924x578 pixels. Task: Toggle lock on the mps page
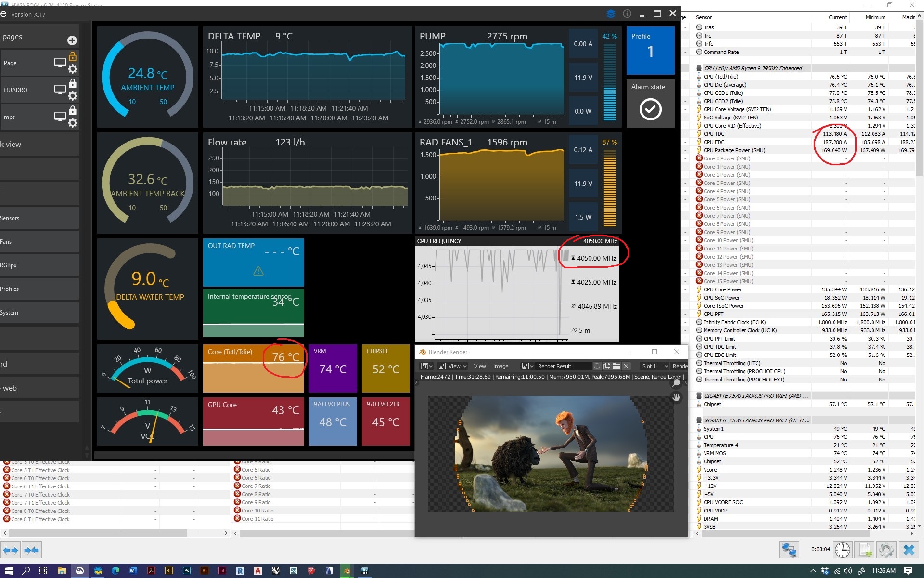pos(73,111)
